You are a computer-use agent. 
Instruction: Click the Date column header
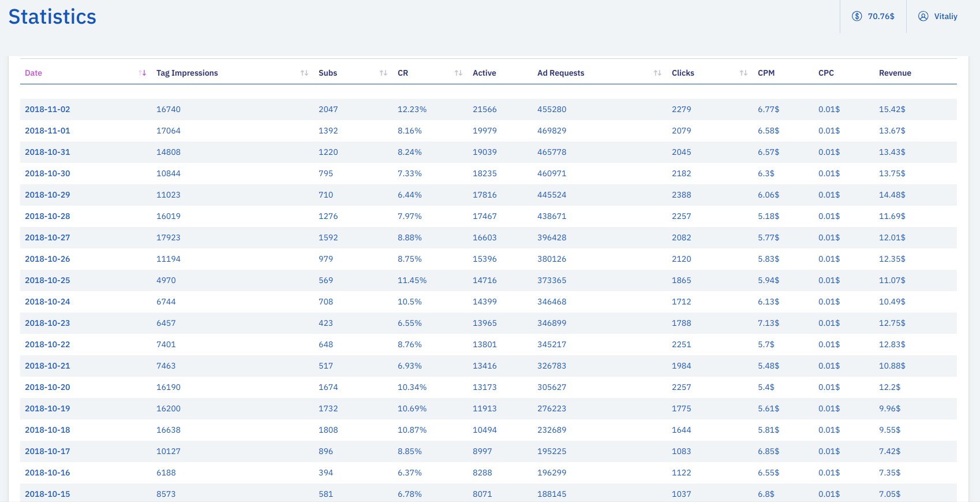[33, 73]
